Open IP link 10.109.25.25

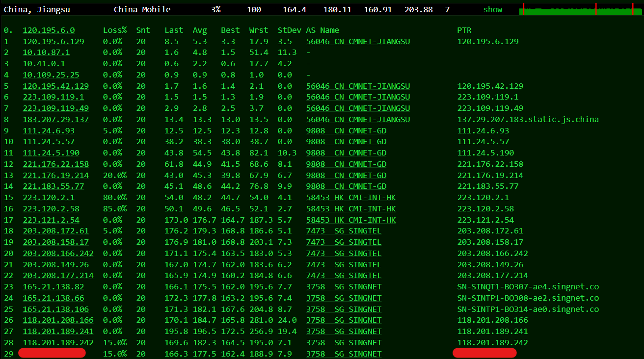tap(51, 75)
